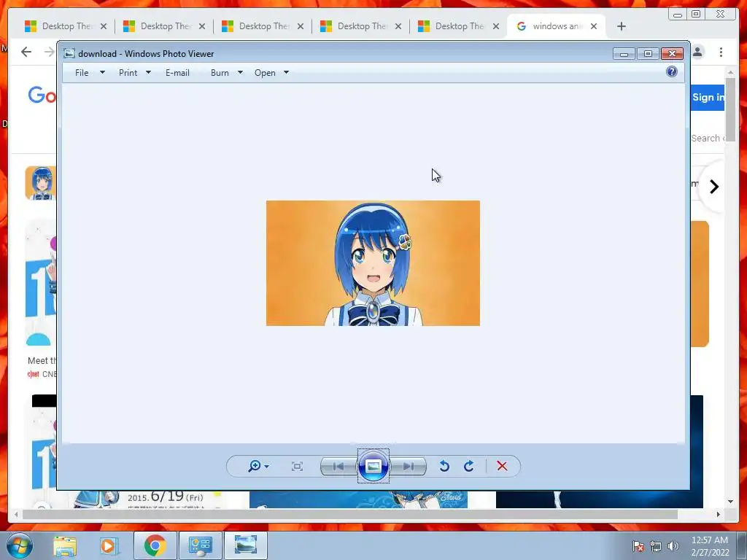Image resolution: width=747 pixels, height=560 pixels.
Task: Click the Control Panel taskbar icon
Action: [200, 545]
